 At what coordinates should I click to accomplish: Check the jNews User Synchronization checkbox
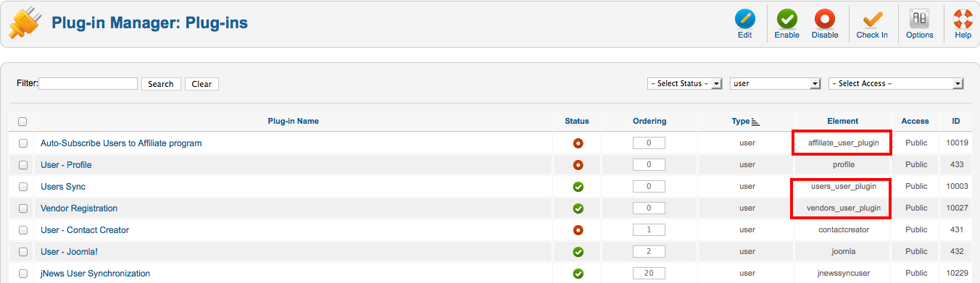(x=23, y=274)
